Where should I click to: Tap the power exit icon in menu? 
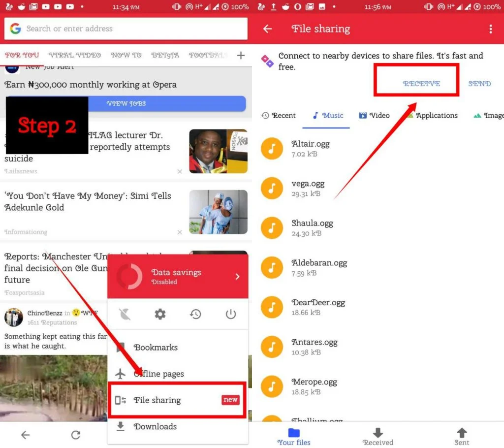pyautogui.click(x=231, y=314)
